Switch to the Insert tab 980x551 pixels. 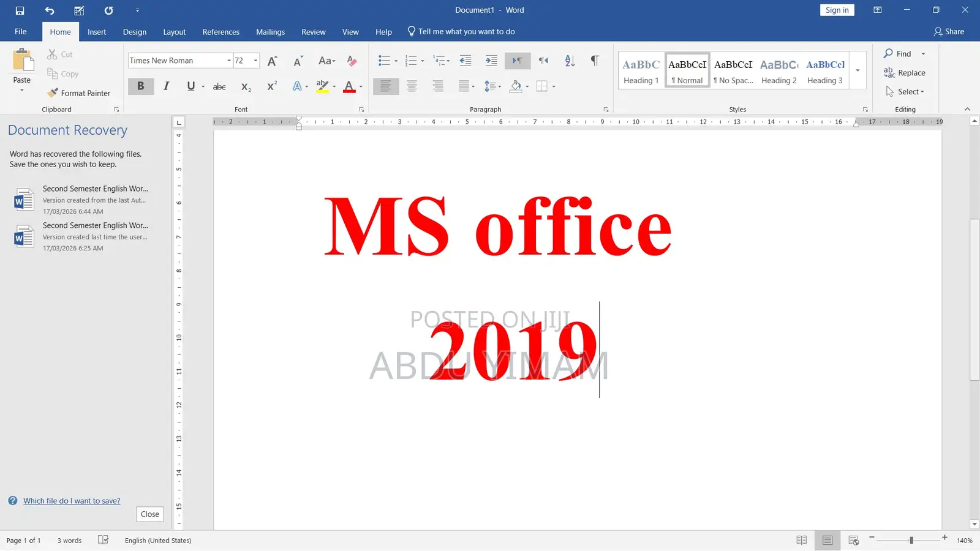click(x=97, y=32)
